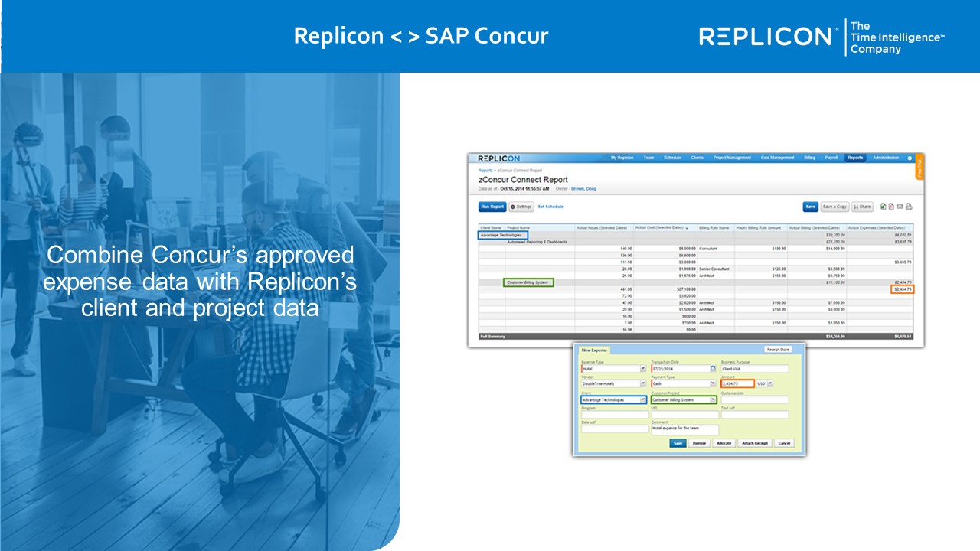980x551 pixels.
Task: Click the Save a Copy button
Action: (835, 207)
